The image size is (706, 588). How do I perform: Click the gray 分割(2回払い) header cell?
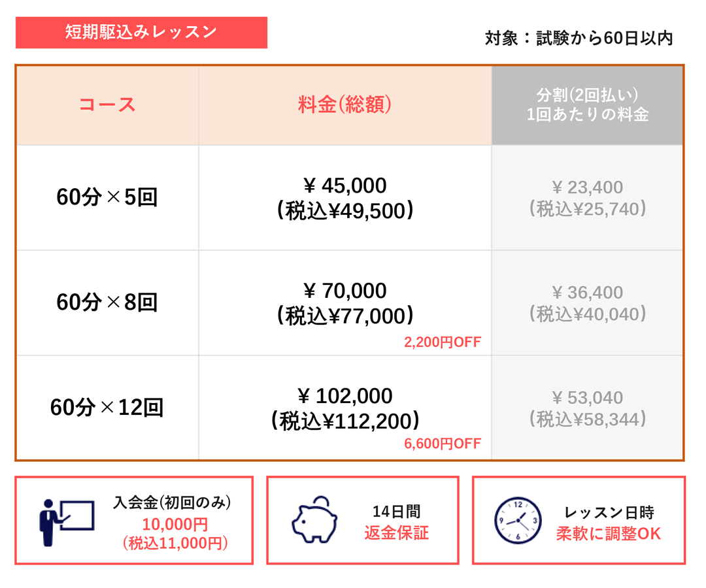pos(587,105)
